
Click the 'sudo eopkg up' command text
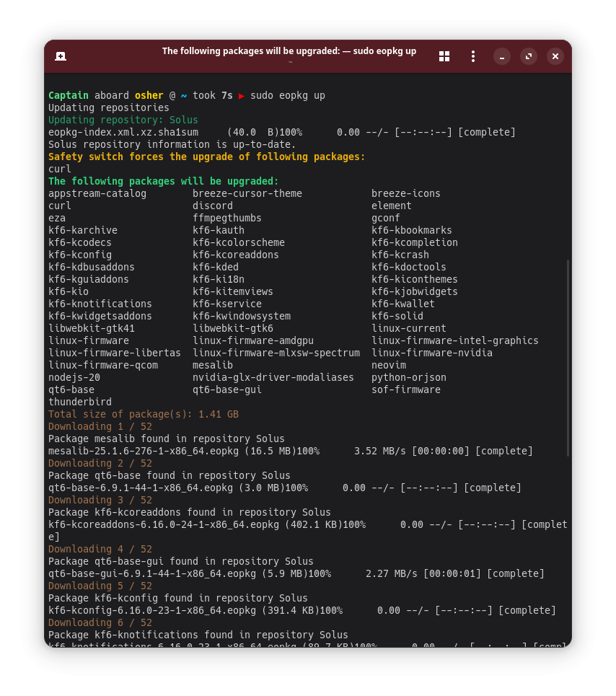(287, 96)
